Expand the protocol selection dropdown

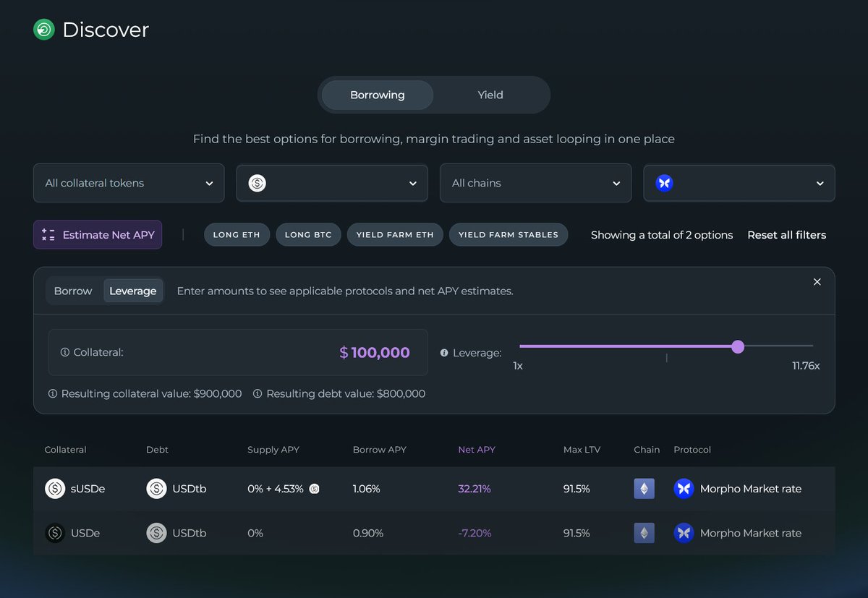(x=739, y=183)
